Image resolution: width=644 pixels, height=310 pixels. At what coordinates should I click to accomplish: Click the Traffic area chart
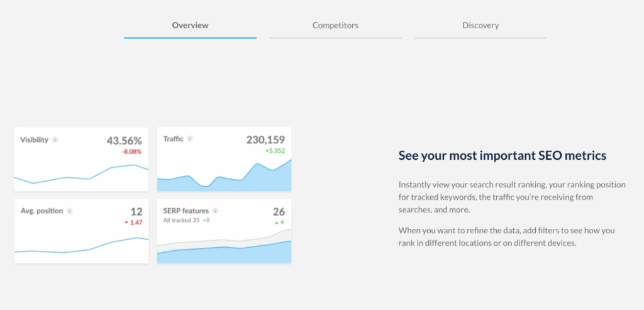pos(224,177)
